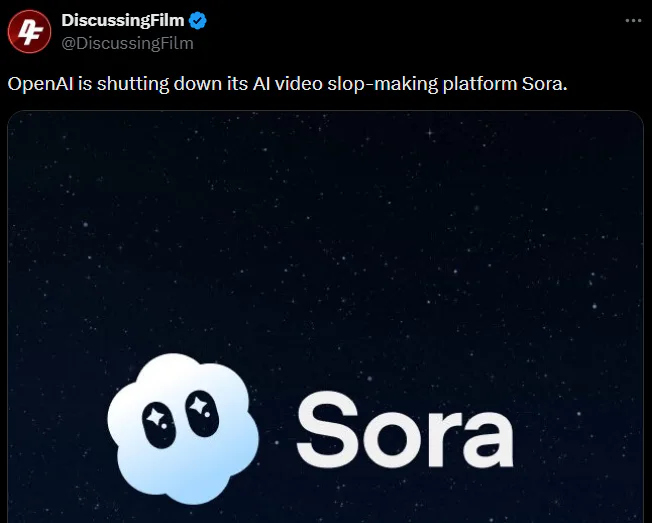Click the Sora cloud mascot logo
The height and width of the screenshot is (523, 652).
tap(183, 428)
